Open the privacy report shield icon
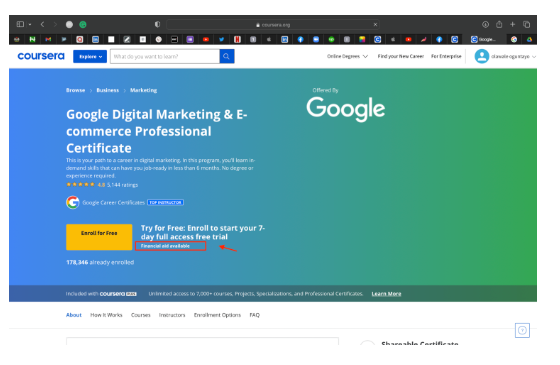The width and height of the screenshot is (560, 365). (157, 24)
